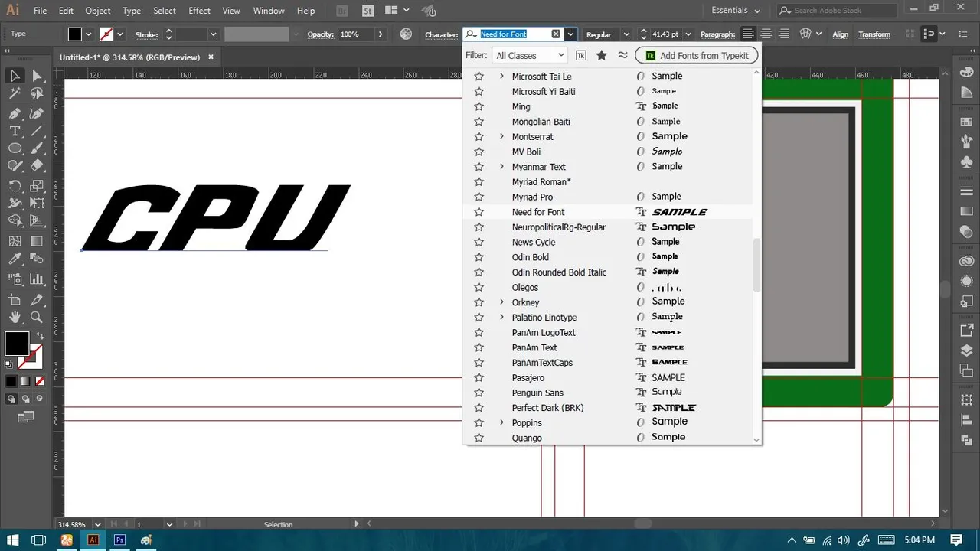The width and height of the screenshot is (980, 551).
Task: Expand the Palatino Linotype family
Action: point(502,317)
